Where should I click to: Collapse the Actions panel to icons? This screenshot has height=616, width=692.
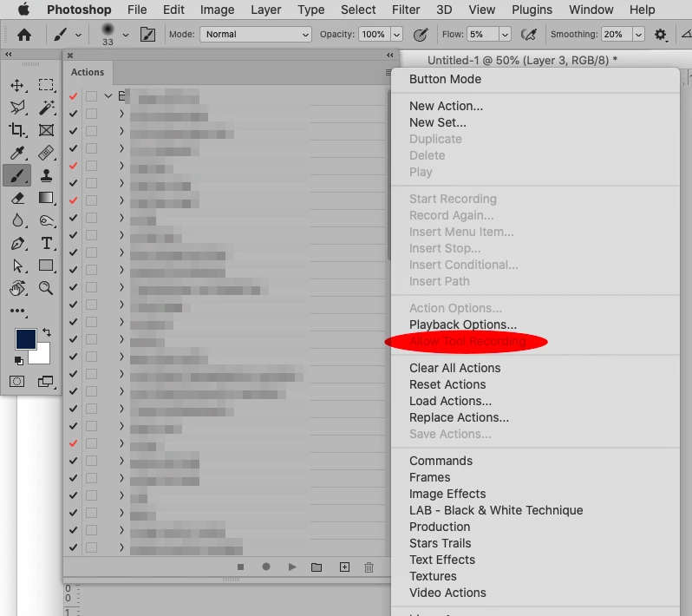coord(389,56)
